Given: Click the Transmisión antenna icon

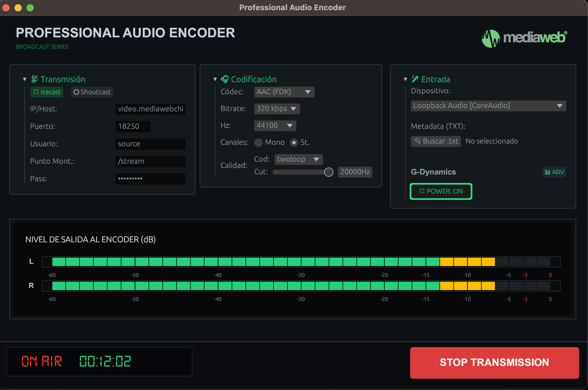Looking at the screenshot, I should tap(35, 79).
